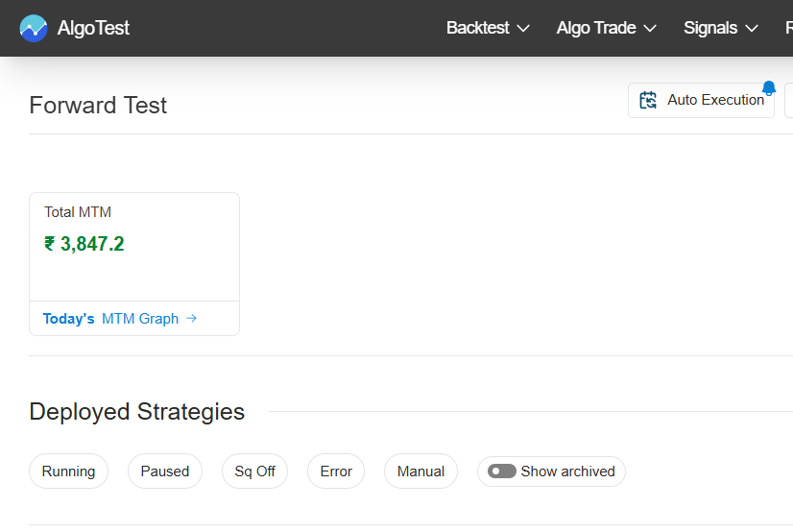Click the AlgoTest wave logo icon
Viewport: 793px width, 532px height.
[34, 28]
